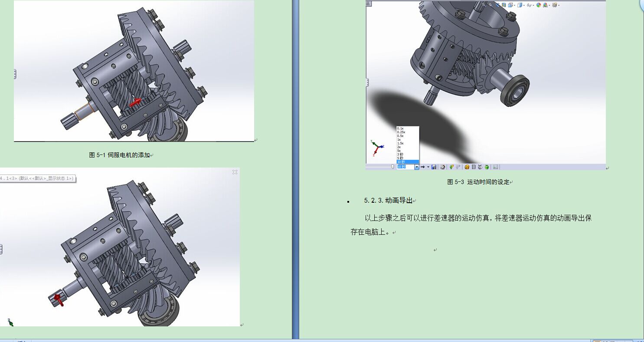Toggle Hide/Show Items with the eyeglasses icon
Screen dimensions: 644x342
click(530, 4)
